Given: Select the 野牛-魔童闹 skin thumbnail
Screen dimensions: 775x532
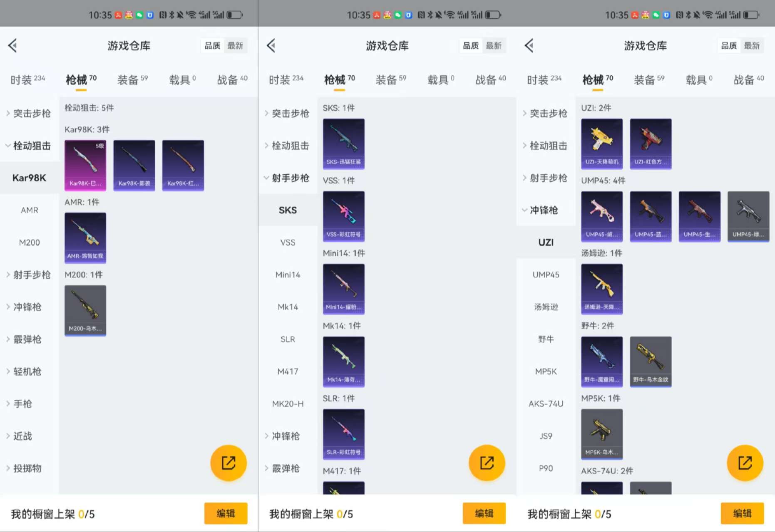Looking at the screenshot, I should click(602, 362).
